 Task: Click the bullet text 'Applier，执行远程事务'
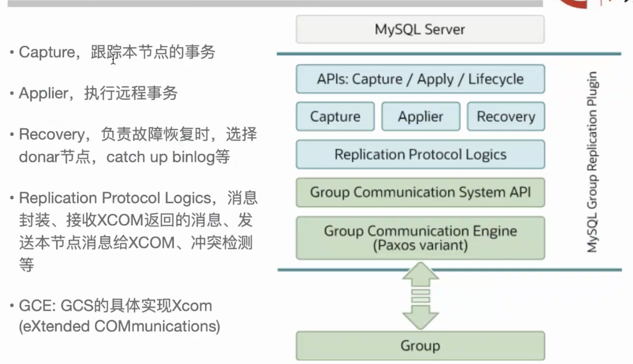point(98,93)
